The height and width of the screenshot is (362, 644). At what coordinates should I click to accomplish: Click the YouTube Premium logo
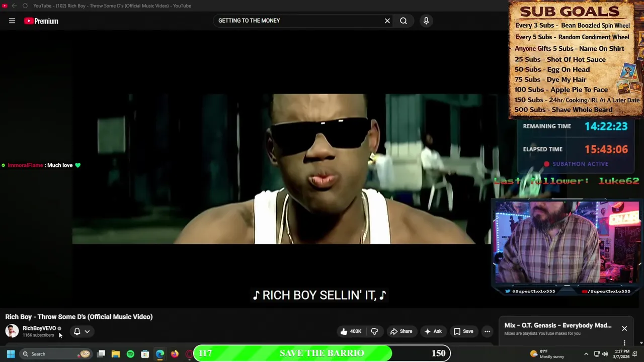(x=41, y=21)
